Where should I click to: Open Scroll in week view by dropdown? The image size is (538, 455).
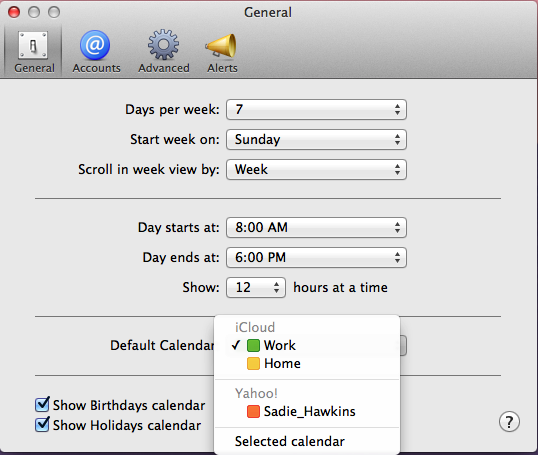316,169
